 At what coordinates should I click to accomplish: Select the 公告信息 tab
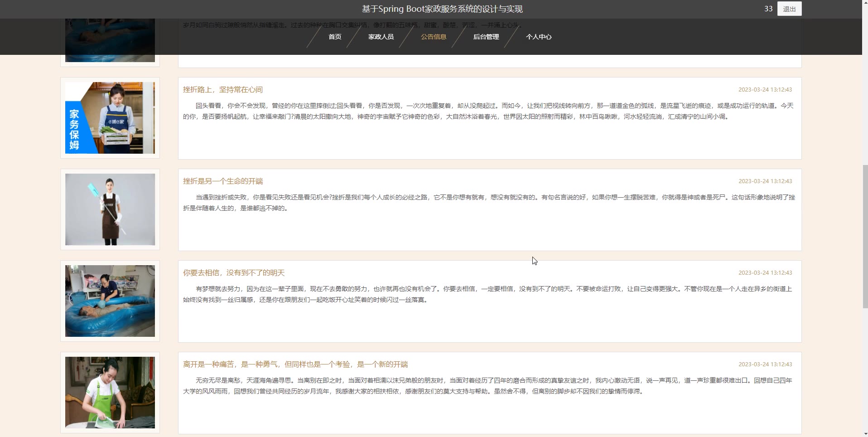point(434,37)
